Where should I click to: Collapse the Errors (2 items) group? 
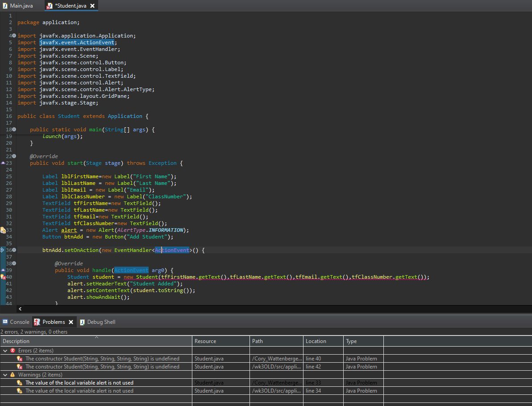click(5, 351)
